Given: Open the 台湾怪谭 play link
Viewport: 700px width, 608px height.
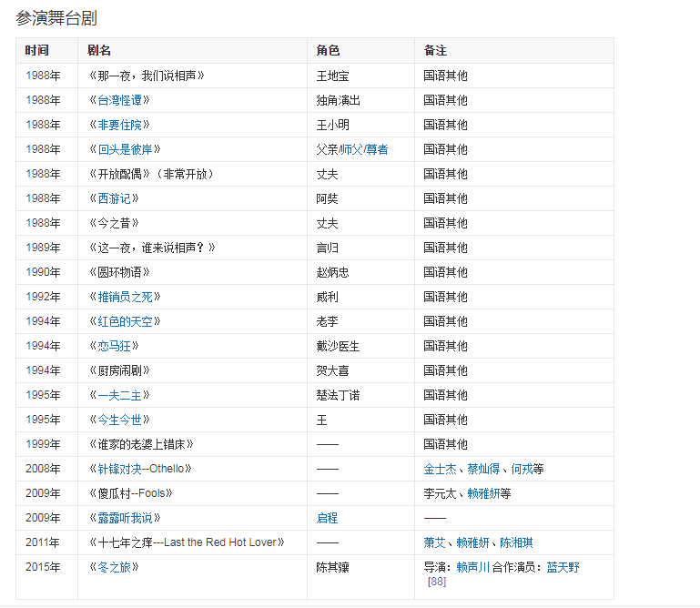Looking at the screenshot, I should point(118,100).
